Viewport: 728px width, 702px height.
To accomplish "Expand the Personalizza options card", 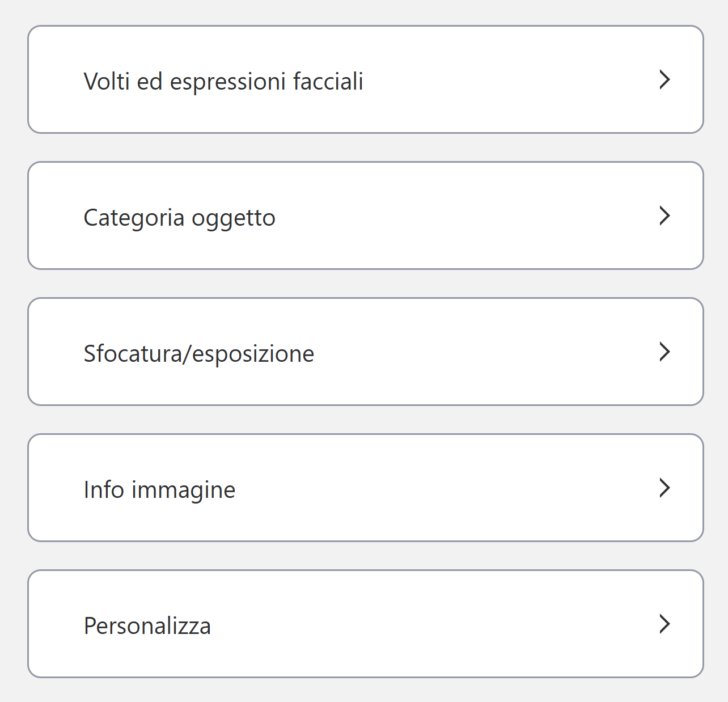I will [x=365, y=624].
